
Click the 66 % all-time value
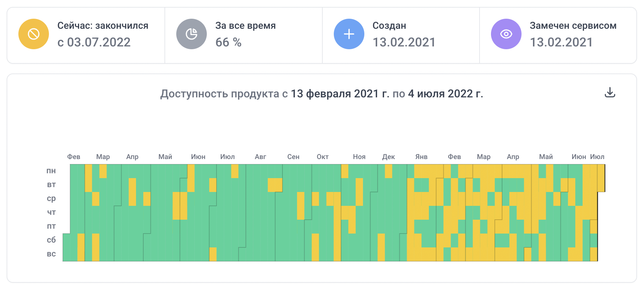click(228, 42)
